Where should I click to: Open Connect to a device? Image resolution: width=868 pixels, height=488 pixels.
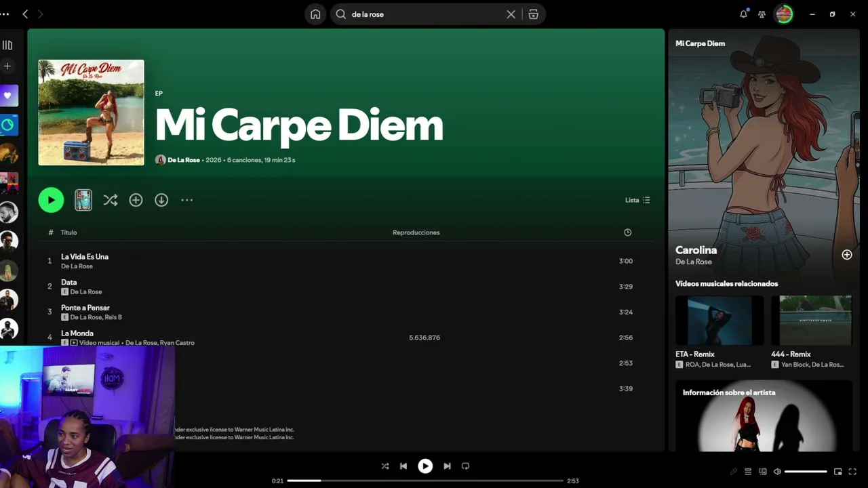pyautogui.click(x=763, y=472)
